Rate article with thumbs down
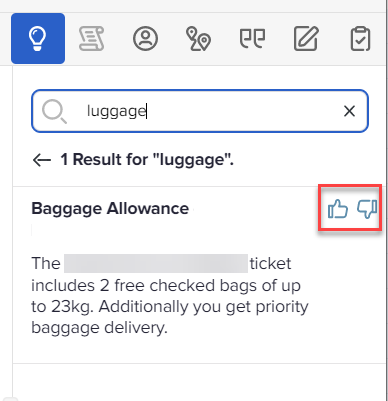388x401 pixels. click(x=367, y=209)
